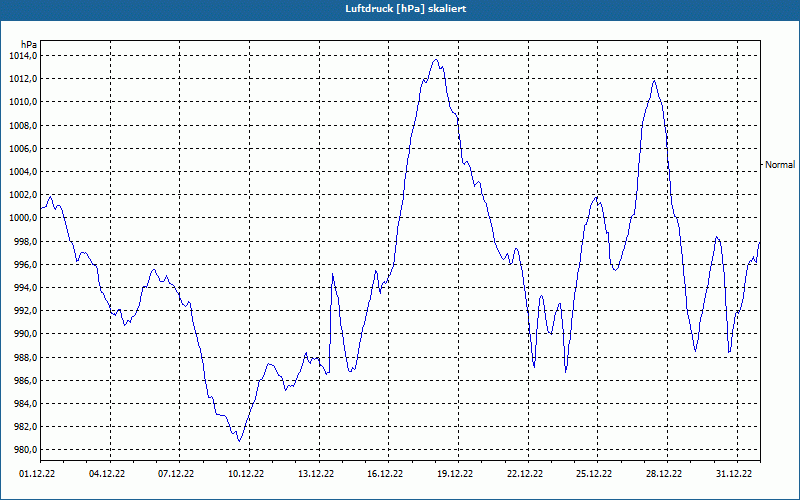The width and height of the screenshot is (800, 500).
Task: Click the y-axis value 1014,0
Action: [x=23, y=56]
